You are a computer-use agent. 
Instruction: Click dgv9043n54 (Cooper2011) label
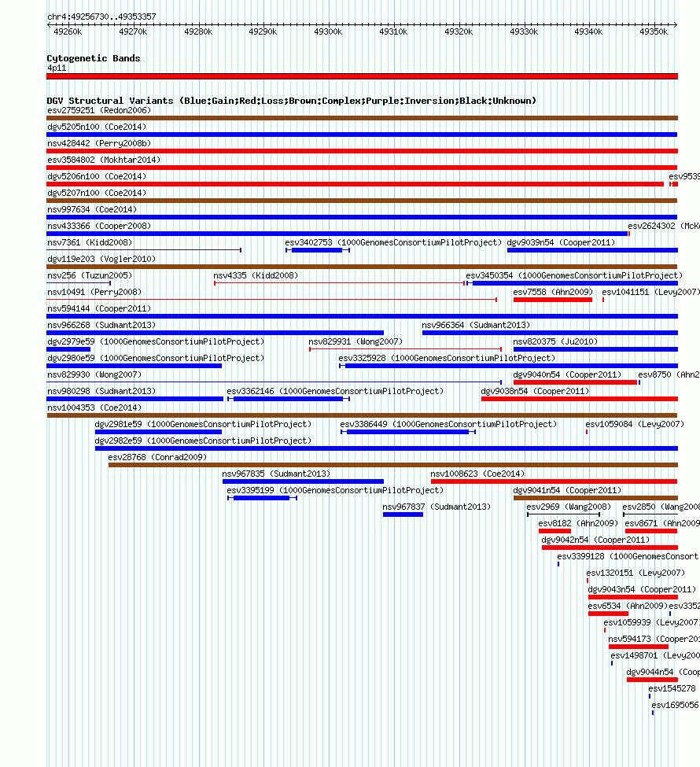[643, 590]
